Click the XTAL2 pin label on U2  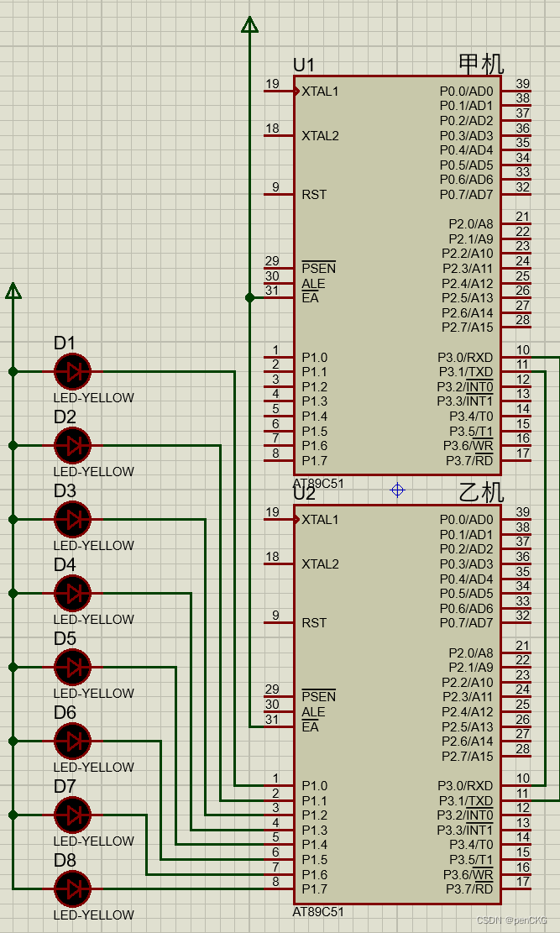tap(320, 564)
